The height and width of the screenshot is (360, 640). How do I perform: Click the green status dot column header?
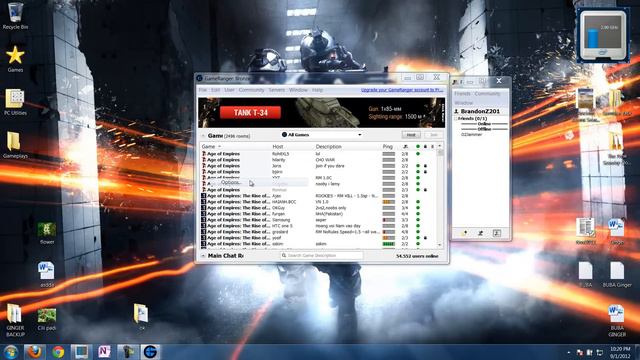click(418, 147)
